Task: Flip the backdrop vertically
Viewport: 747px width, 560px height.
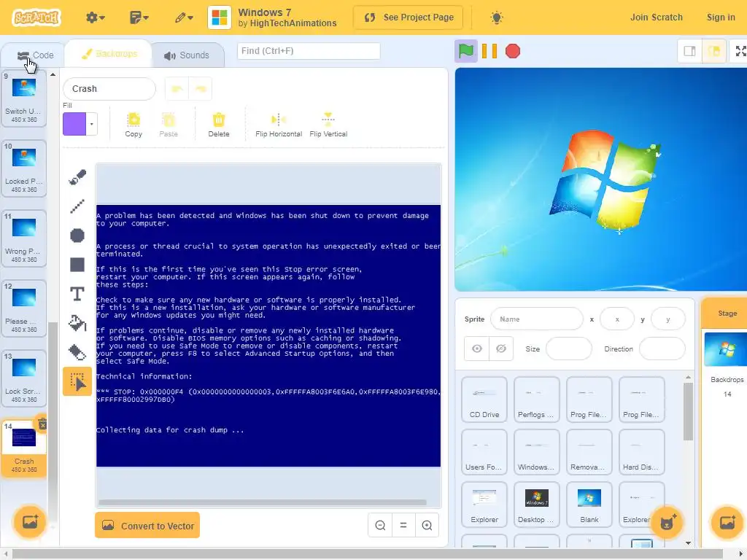Action: (x=328, y=125)
